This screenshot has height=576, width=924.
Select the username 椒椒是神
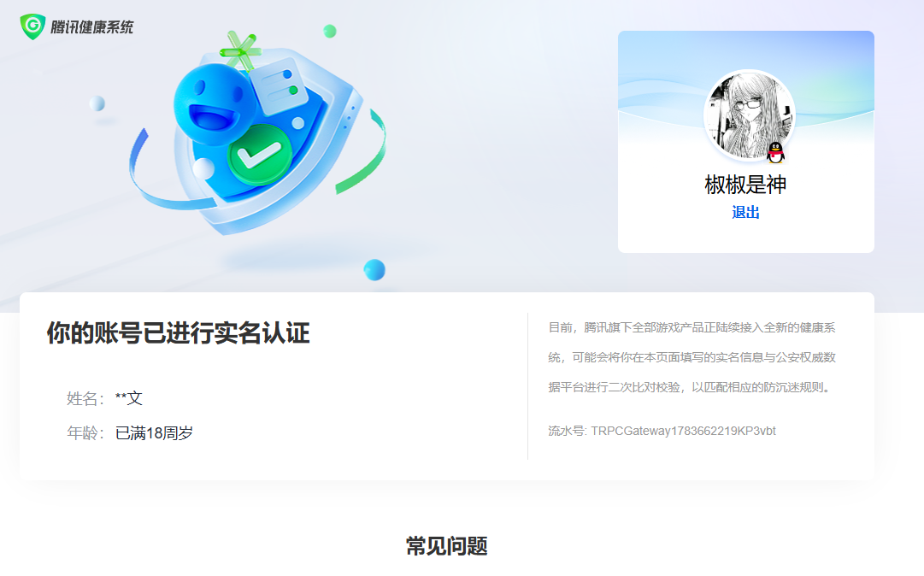click(x=745, y=185)
